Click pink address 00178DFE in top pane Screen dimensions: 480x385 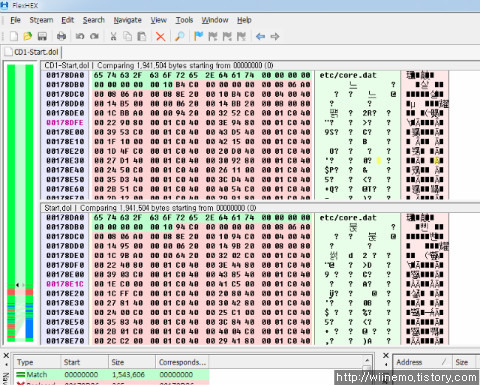point(65,123)
